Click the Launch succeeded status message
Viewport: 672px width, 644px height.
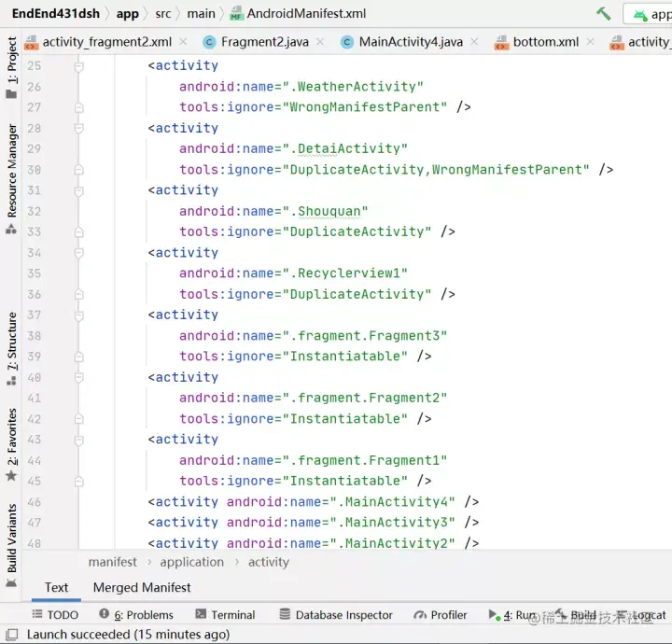click(129, 634)
